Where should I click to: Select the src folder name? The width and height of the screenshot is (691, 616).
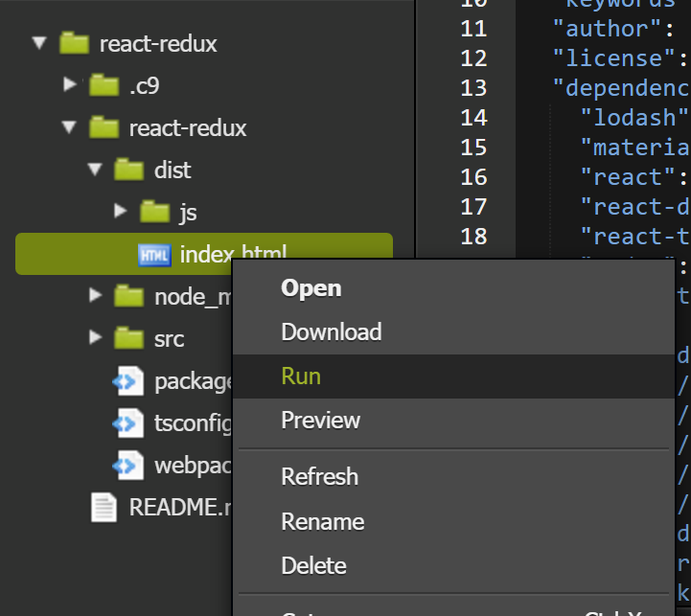[x=170, y=340]
